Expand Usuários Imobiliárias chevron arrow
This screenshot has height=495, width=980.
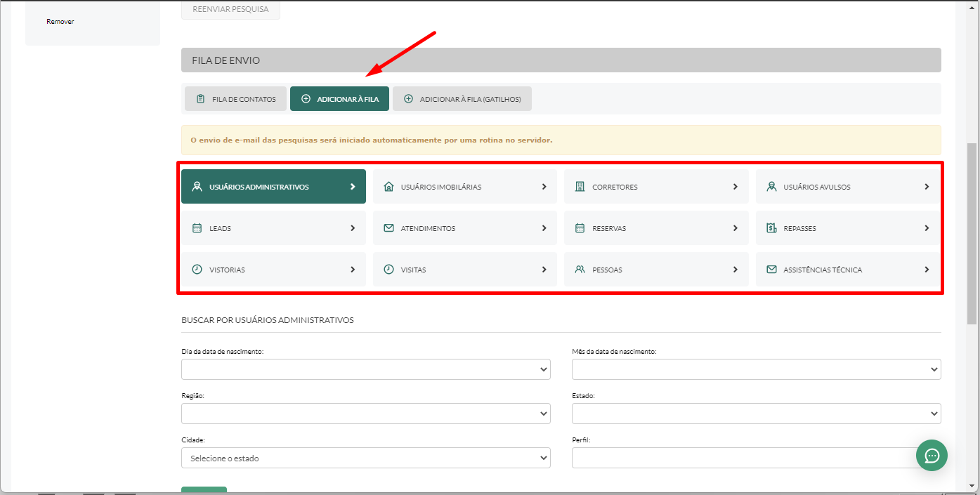[x=544, y=187]
